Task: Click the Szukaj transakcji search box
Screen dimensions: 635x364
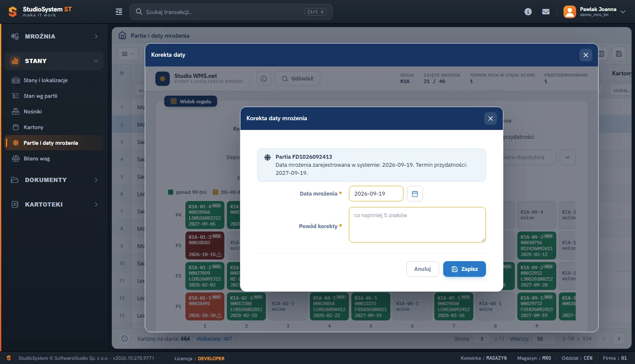Action: (x=231, y=12)
